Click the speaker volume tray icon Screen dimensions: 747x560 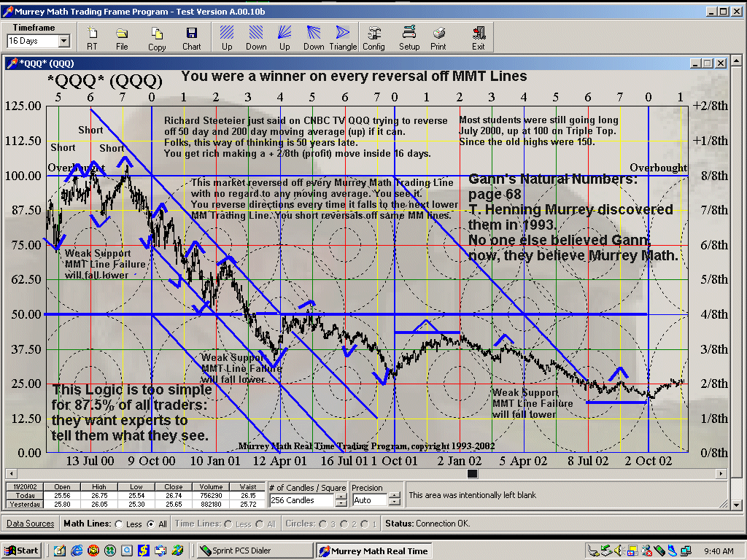tap(620, 551)
